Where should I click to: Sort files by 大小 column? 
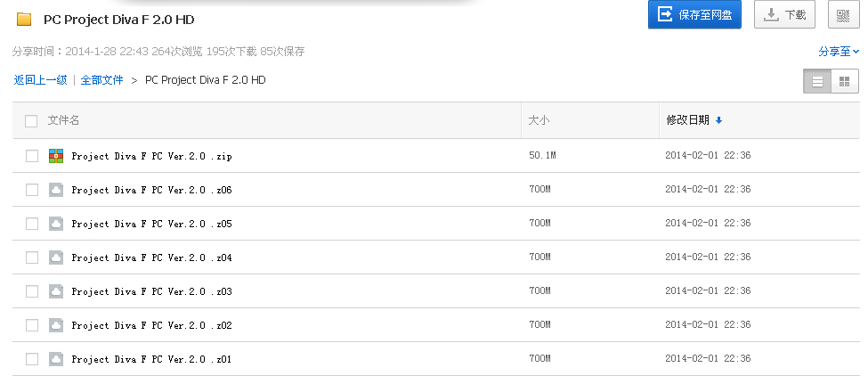pos(539,120)
